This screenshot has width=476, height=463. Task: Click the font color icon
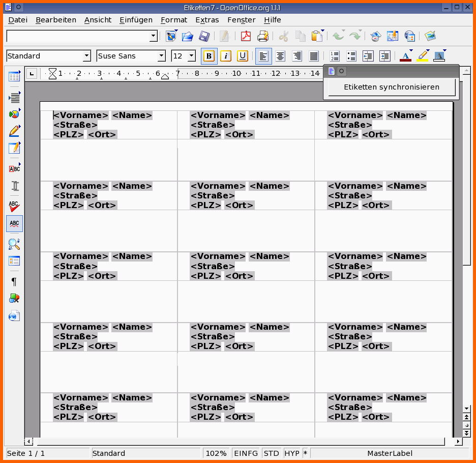click(x=405, y=56)
